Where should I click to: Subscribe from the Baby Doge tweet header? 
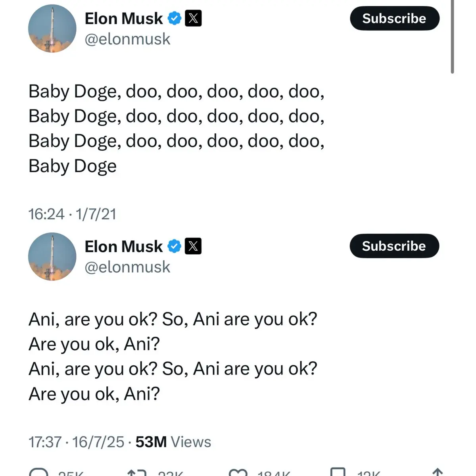click(x=395, y=18)
